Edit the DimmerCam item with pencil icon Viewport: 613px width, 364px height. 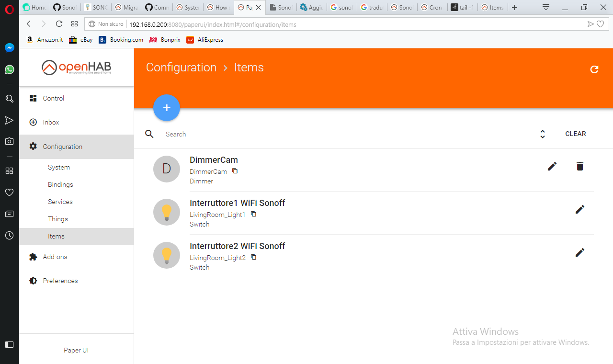click(x=552, y=166)
